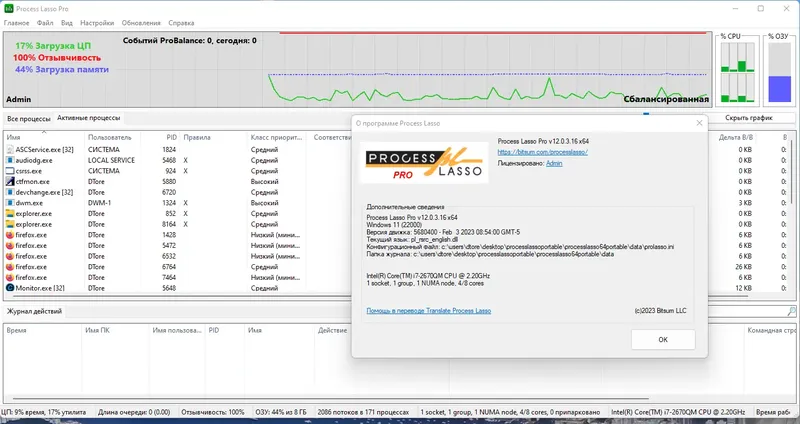Click the Действие log column header
The width and height of the screenshot is (800, 424).
coord(333,330)
